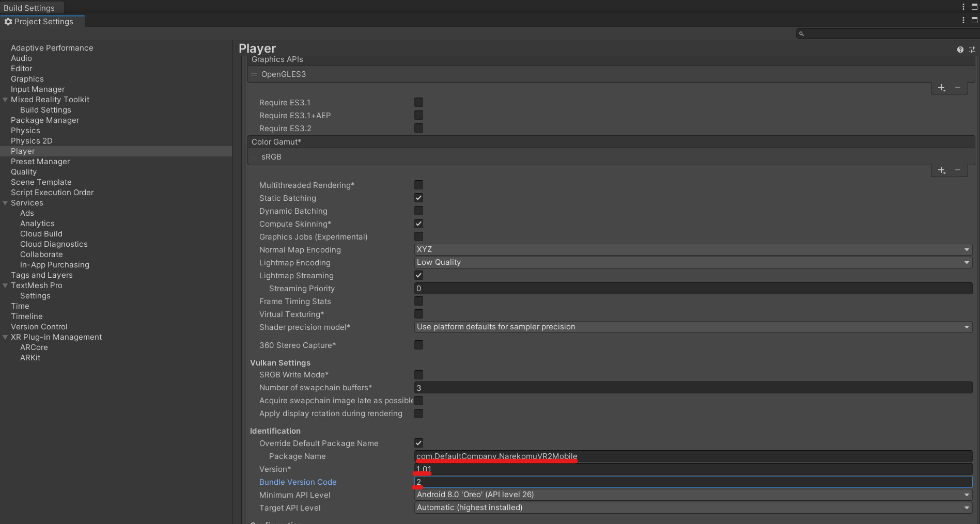980x524 pixels.
Task: Open Graphics settings category
Action: point(27,79)
